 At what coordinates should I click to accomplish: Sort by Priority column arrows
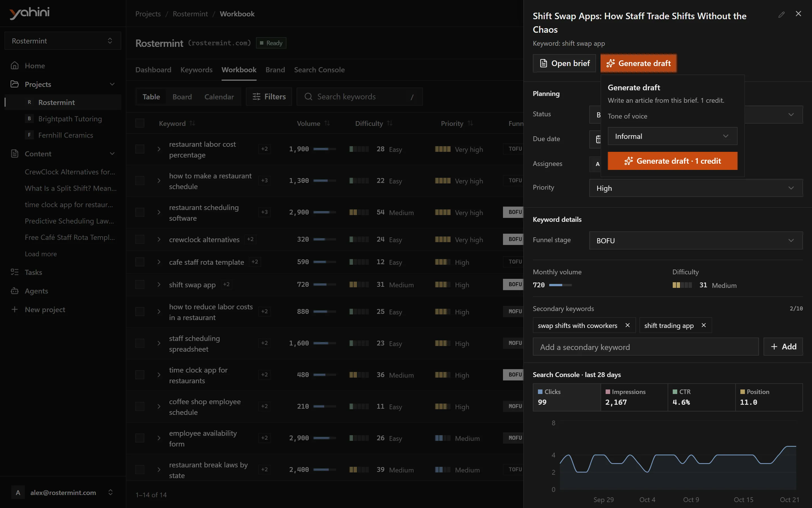[x=470, y=123]
